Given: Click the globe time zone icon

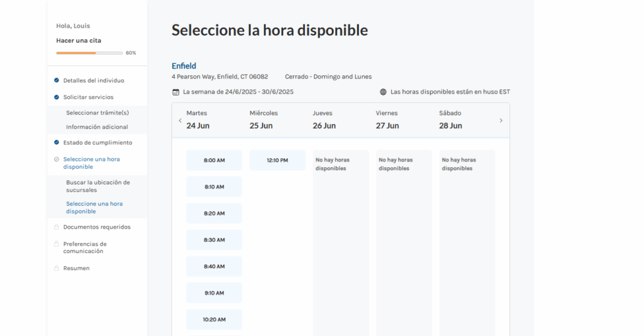Looking at the screenshot, I should click(x=383, y=92).
